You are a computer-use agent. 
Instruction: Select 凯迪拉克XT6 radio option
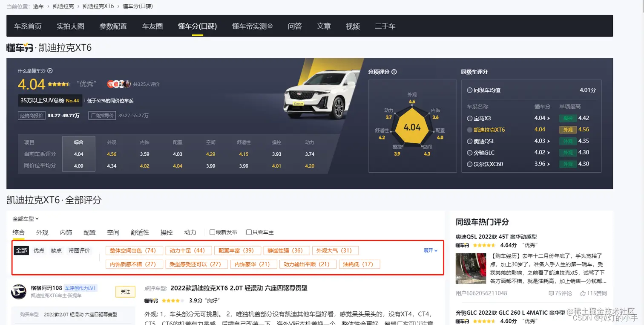469,130
